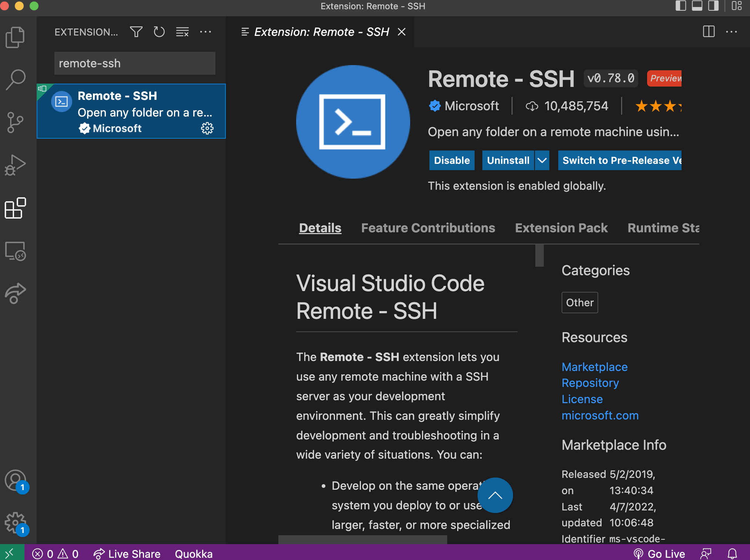Click the filter extensions funnel icon
This screenshot has width=750, height=560.
[x=136, y=32]
